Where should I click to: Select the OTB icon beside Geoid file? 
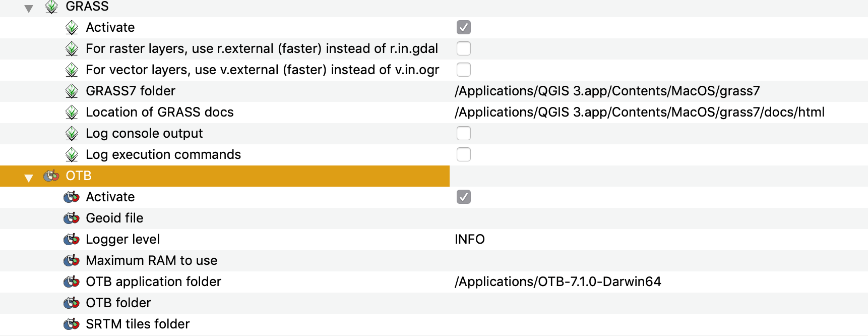[71, 218]
